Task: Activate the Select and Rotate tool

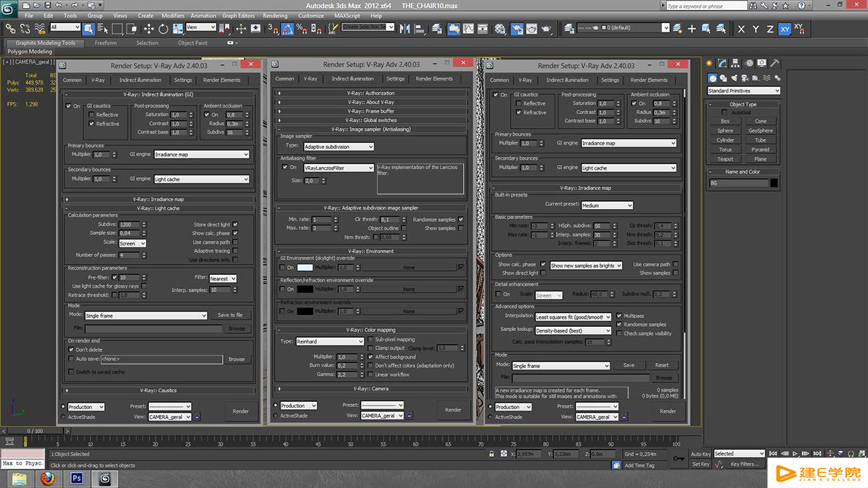Action: click(163, 28)
